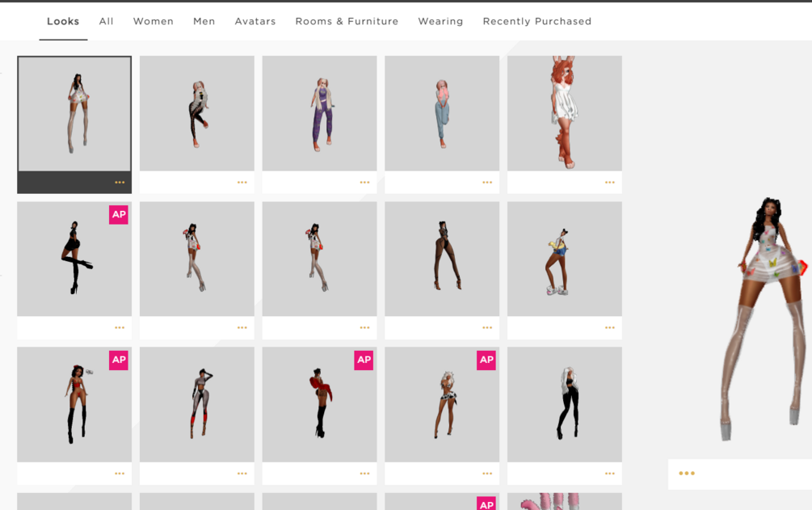Open three-dot menu under red top black stockings look
Image resolution: width=812 pixels, height=510 pixels.
(x=120, y=473)
